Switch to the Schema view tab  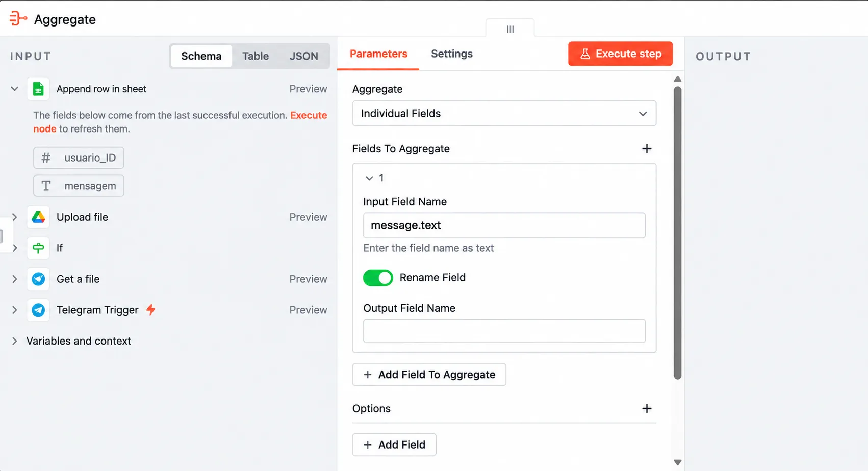(x=201, y=56)
